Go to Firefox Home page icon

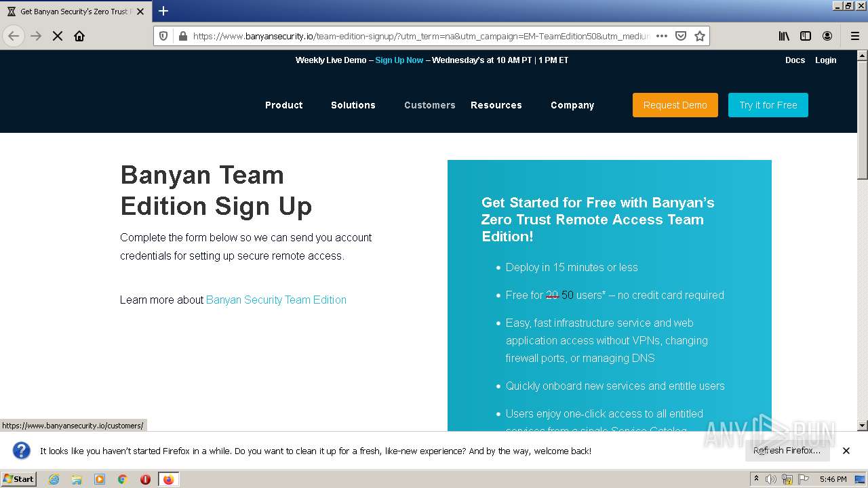tap(79, 36)
